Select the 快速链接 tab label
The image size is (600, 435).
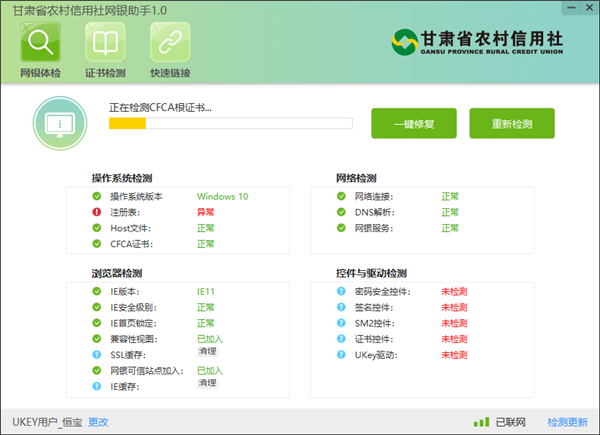[170, 73]
